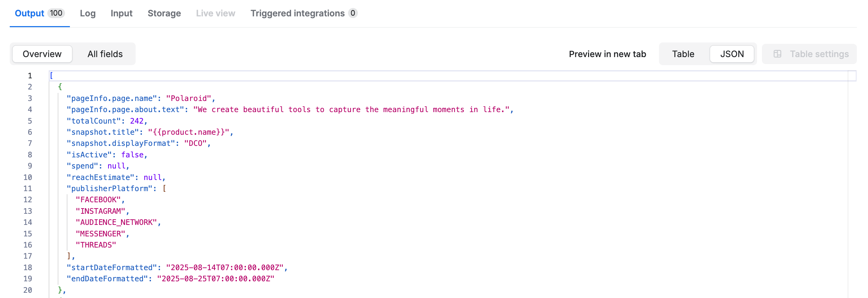Click the "pageInfo.page.name" key
Screen dimensions: 868x298
[112, 99]
